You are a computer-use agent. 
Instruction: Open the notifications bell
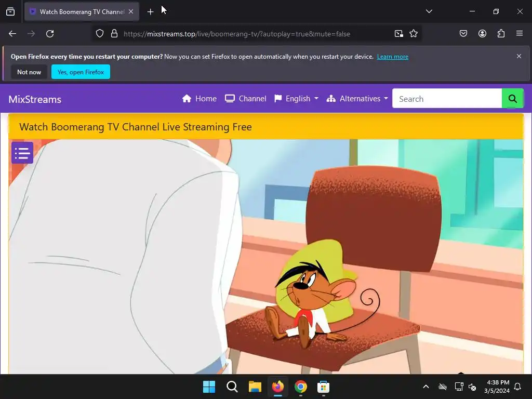pos(518,387)
